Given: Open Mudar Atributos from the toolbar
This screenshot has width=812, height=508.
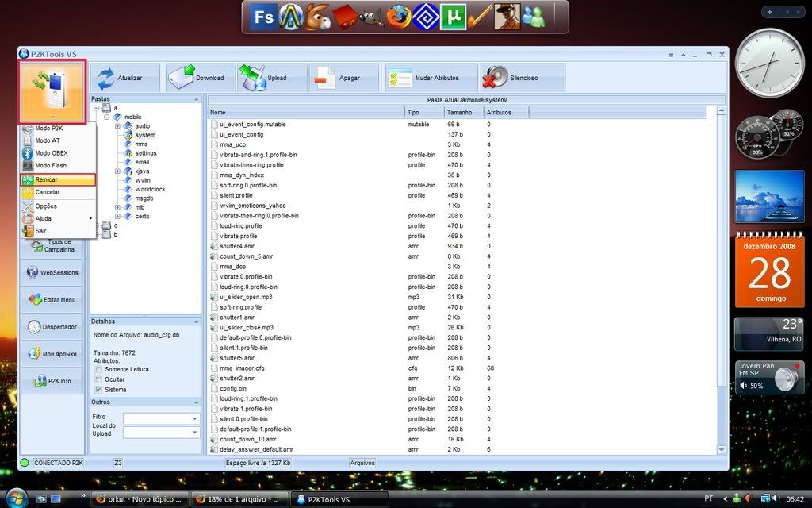Looking at the screenshot, I should 431,79.
